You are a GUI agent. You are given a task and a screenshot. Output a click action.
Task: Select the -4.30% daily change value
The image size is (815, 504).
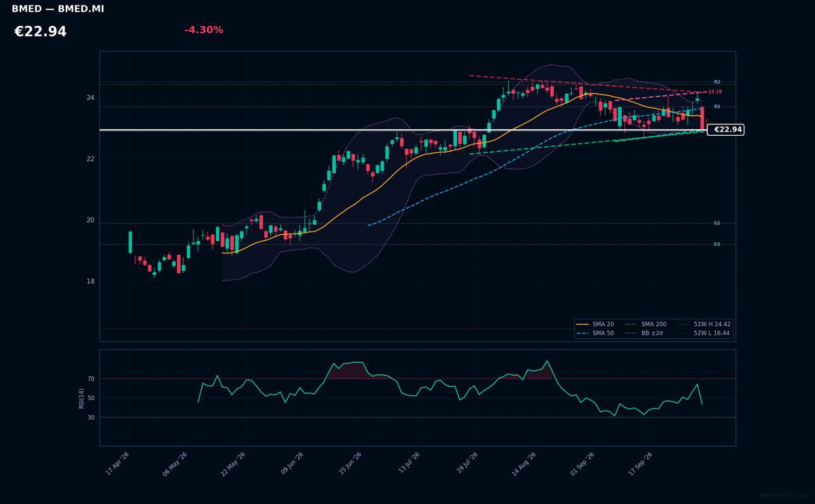click(204, 30)
